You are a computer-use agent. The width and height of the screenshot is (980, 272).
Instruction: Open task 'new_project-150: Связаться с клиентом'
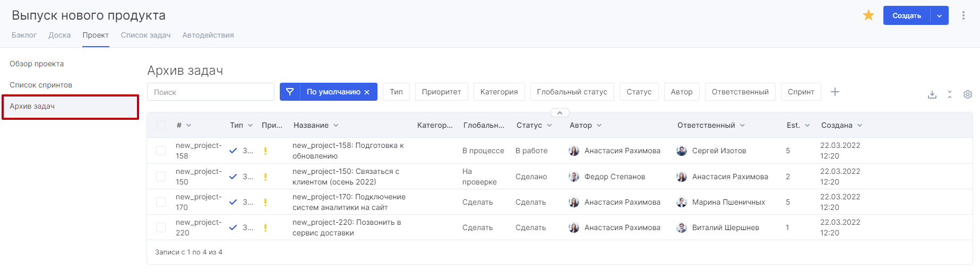(x=346, y=177)
